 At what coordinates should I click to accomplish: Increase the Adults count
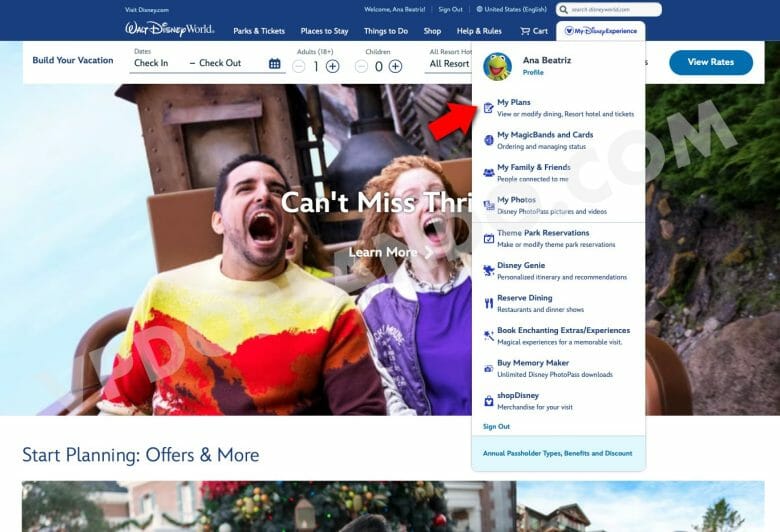332,66
